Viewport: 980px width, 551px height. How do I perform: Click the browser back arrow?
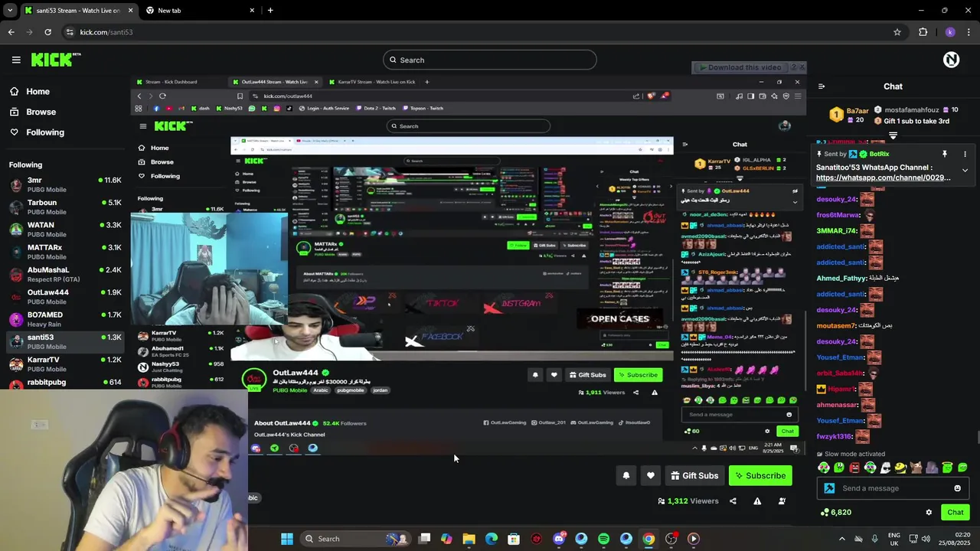click(11, 32)
